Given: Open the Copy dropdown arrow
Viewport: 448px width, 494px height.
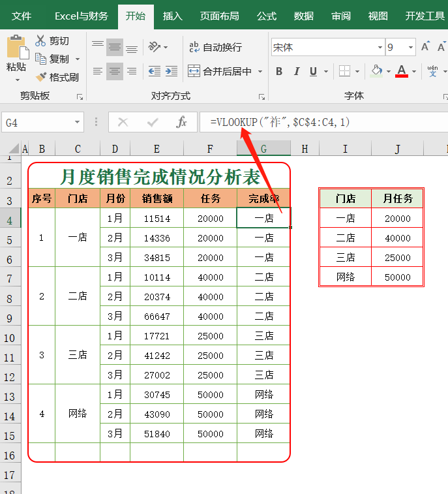Looking at the screenshot, I should click(78, 59).
